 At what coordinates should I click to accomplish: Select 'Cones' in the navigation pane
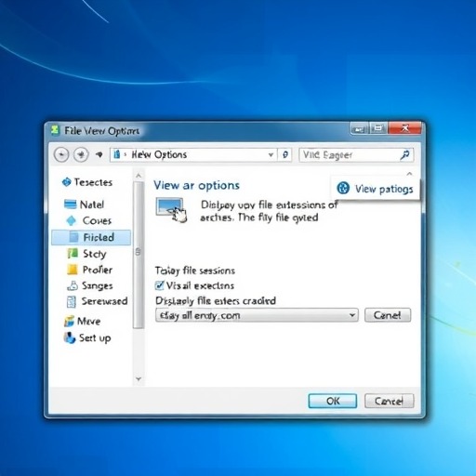[x=97, y=220]
